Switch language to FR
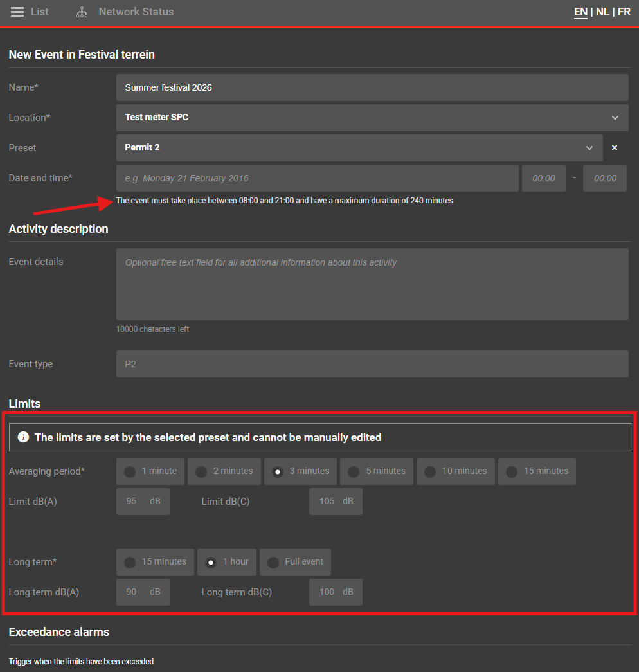The width and height of the screenshot is (639, 672). (x=624, y=12)
